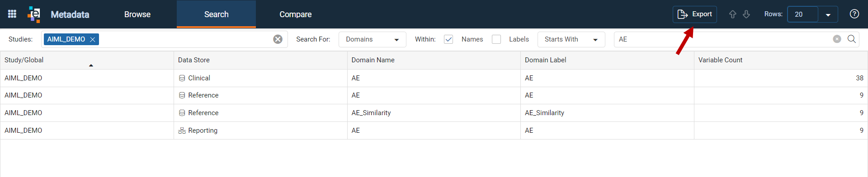Select the AE_Similarity domain label cell

click(607, 113)
